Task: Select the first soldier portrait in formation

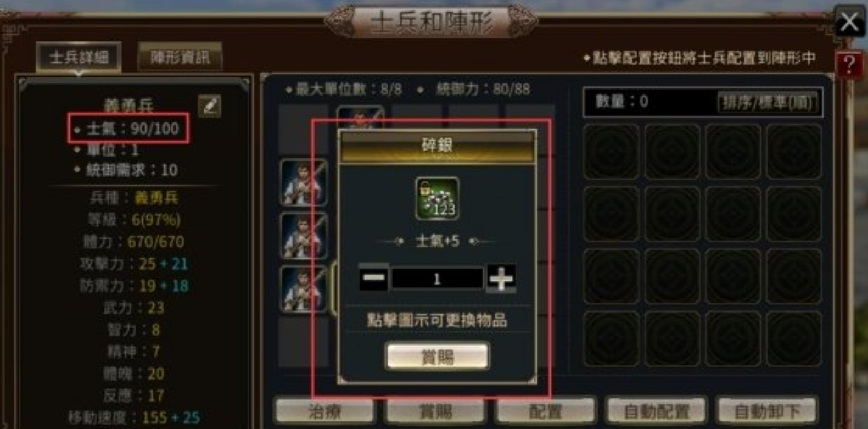Action: 304,182
